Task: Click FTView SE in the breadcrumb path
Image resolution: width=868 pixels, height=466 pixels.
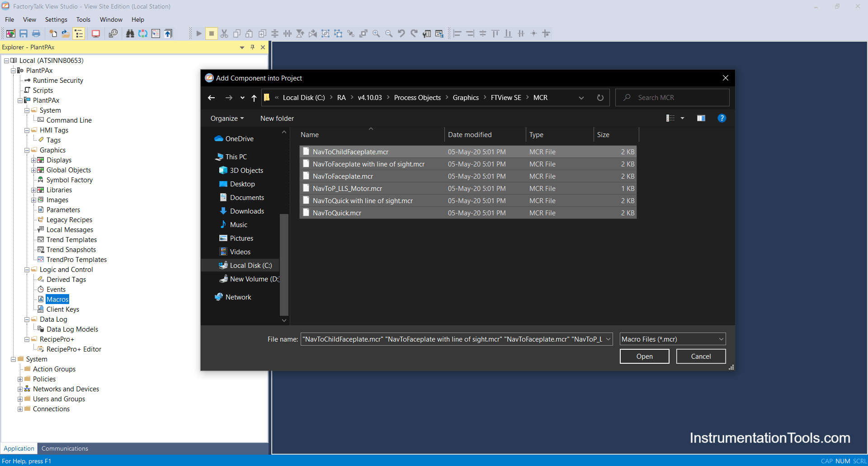Action: (x=506, y=98)
